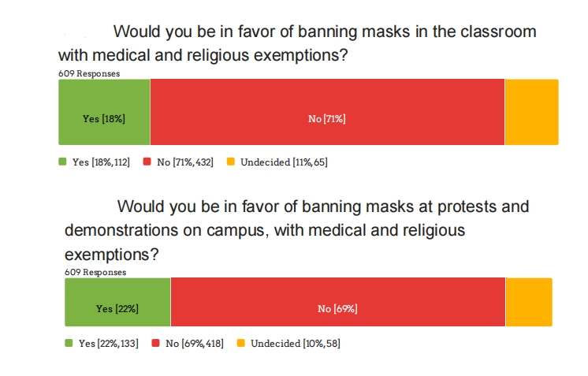The width and height of the screenshot is (588, 376).
Task: Select the "Yes [22%, 133]" legend label
Action: click(x=109, y=344)
